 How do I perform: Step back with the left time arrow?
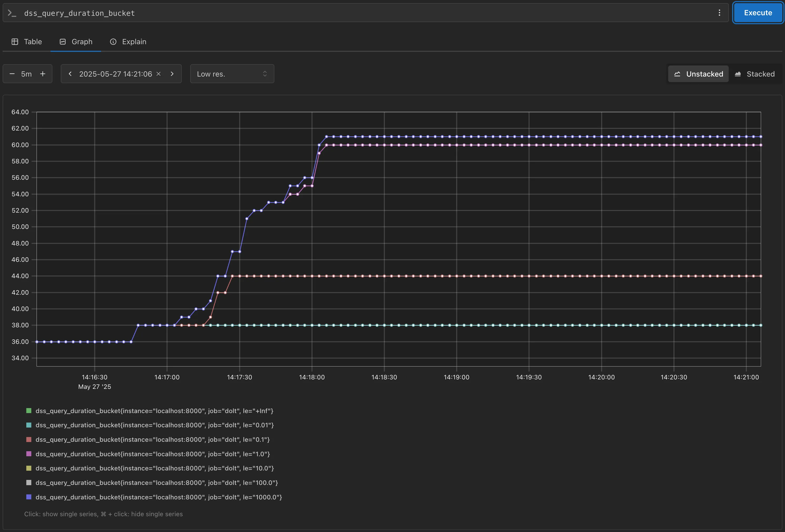point(70,74)
